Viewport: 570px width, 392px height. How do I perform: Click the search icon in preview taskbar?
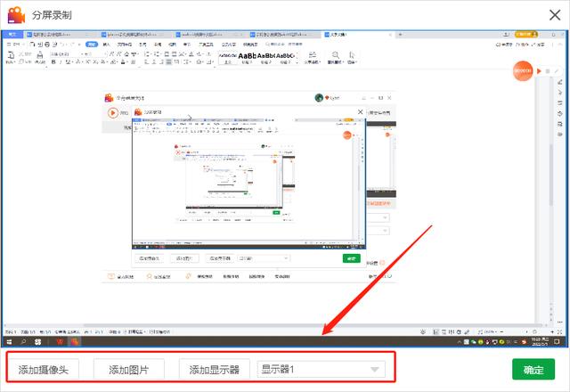(x=24, y=341)
